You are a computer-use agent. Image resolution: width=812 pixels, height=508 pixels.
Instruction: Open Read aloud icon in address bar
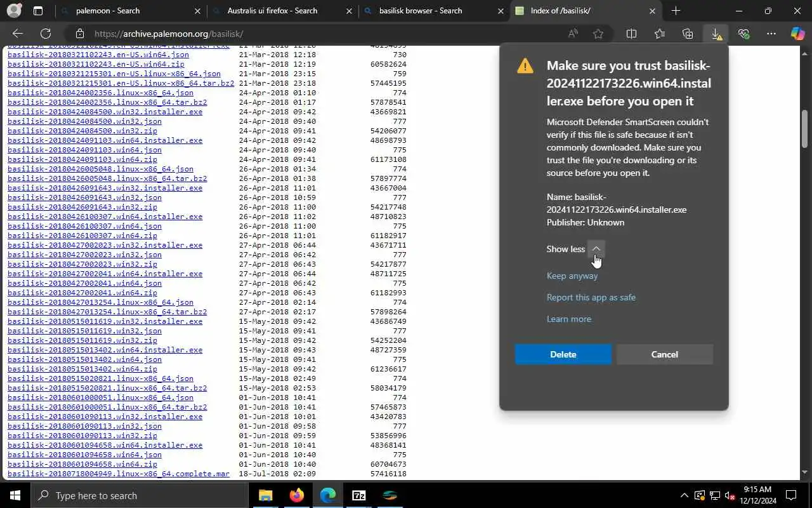(x=573, y=34)
